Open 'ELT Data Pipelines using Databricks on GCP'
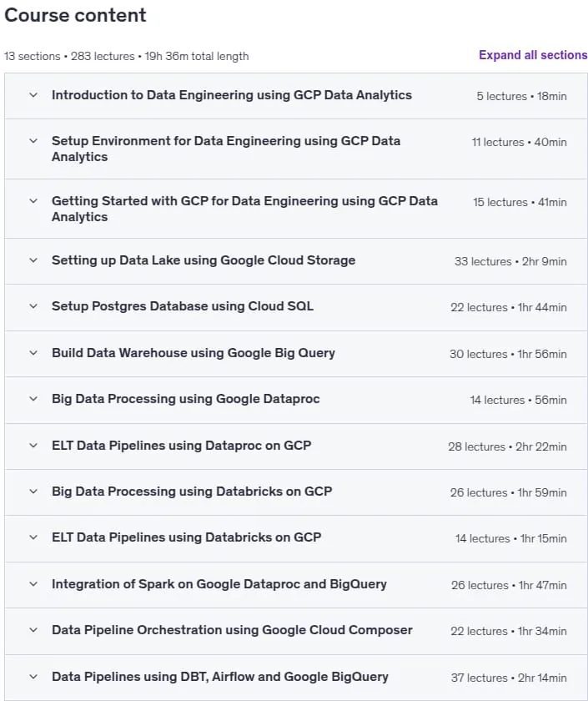Screen dimensions: 588x701 pos(186,537)
